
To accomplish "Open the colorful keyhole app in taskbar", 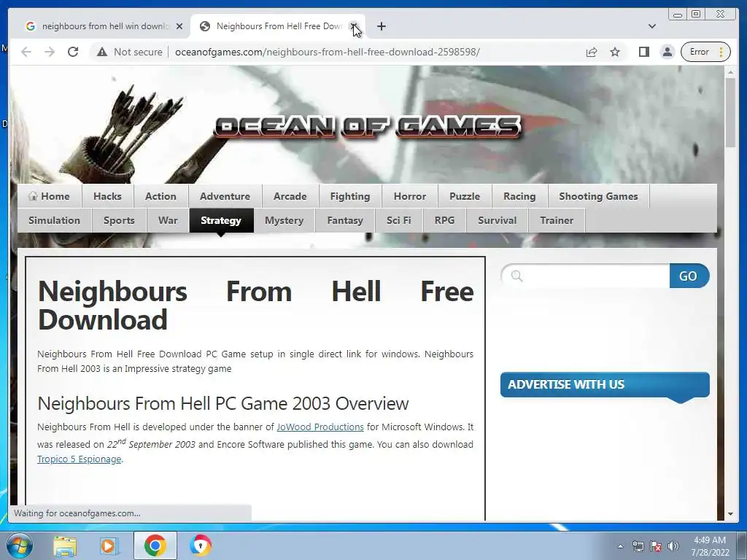I will (x=200, y=545).
